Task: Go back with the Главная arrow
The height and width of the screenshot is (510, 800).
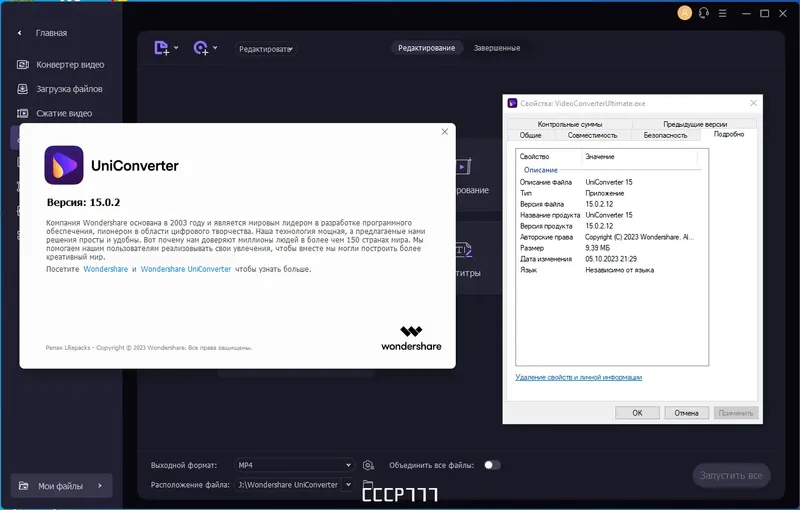Action: click(x=19, y=33)
